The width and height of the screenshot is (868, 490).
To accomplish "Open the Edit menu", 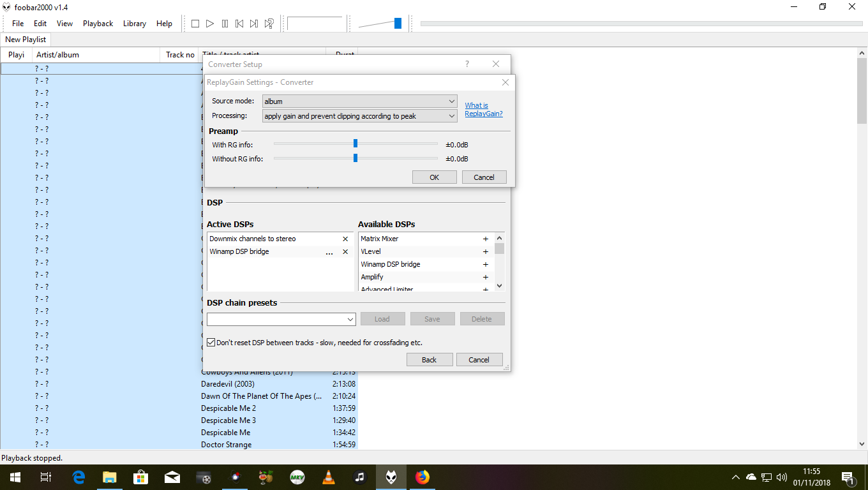I will [x=40, y=24].
